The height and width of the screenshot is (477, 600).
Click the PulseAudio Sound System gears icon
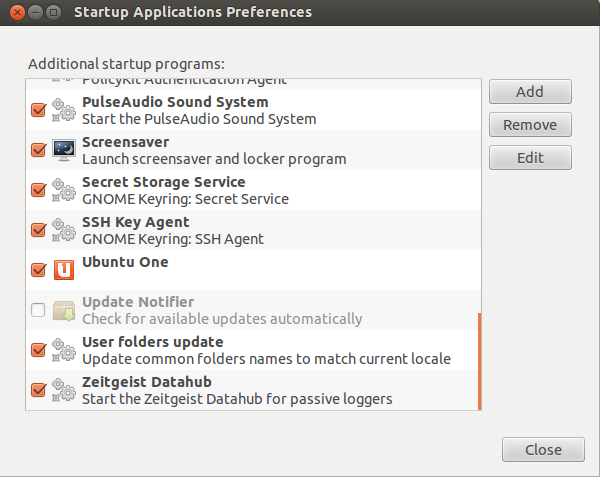coord(64,110)
